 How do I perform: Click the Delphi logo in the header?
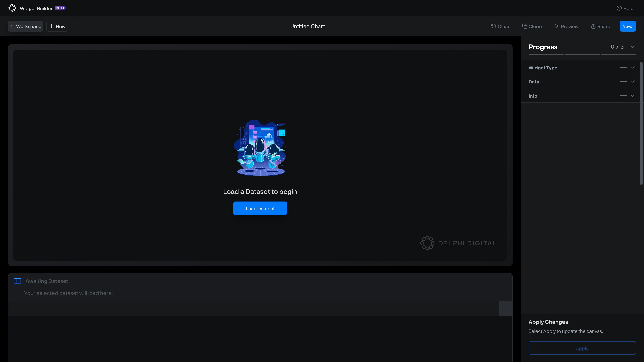12,8
